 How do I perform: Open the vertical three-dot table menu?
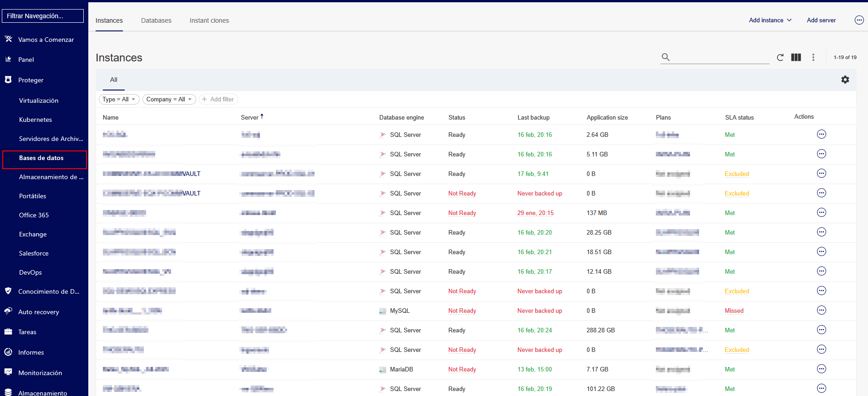(813, 57)
